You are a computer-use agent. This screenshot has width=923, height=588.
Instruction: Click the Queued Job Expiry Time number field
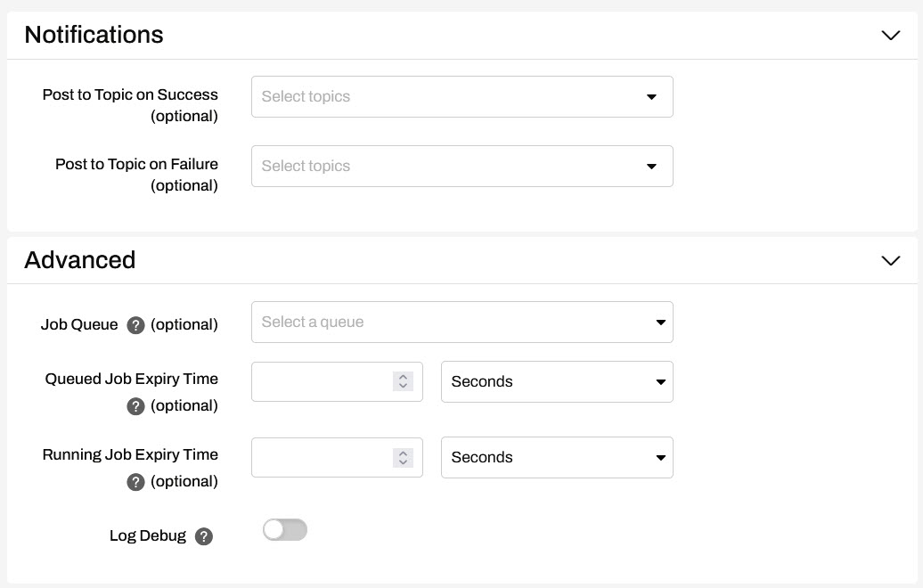(321, 381)
